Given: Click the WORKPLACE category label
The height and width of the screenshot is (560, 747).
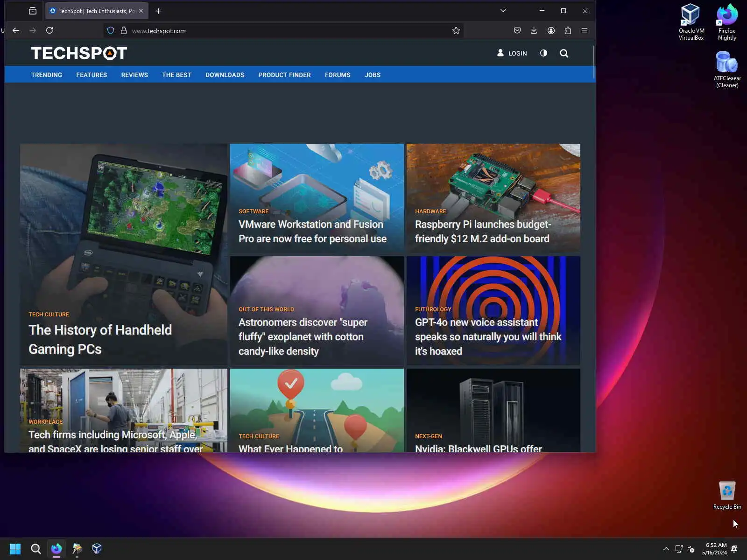Looking at the screenshot, I should (x=45, y=422).
